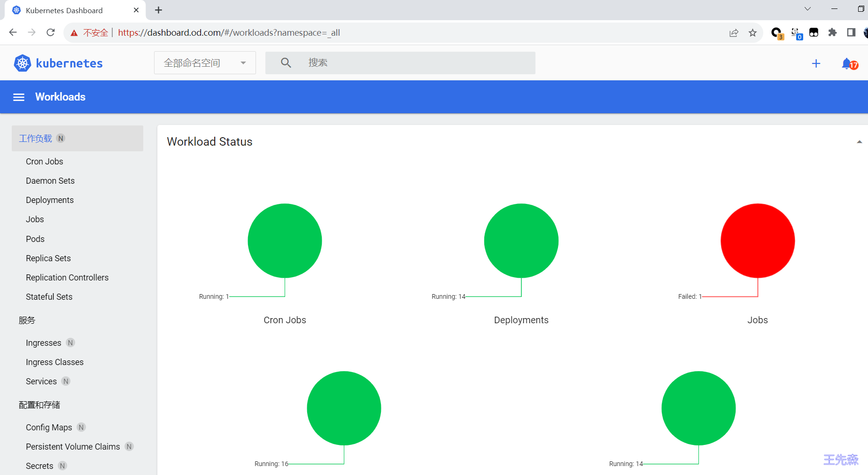Viewport: 868px width, 475px height.
Task: Collapse the Workload Status panel
Action: point(859,142)
